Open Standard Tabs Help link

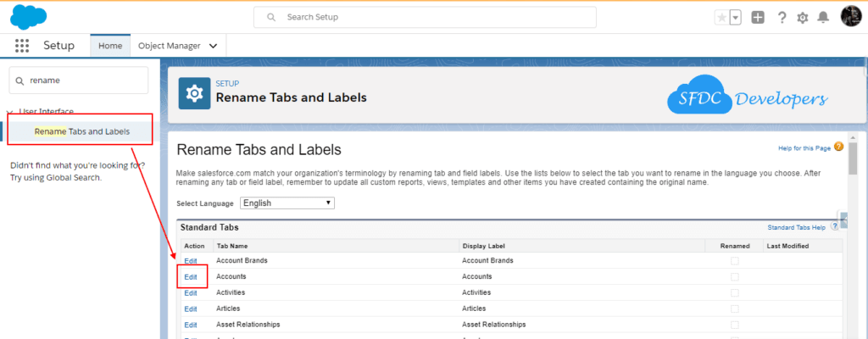796,227
